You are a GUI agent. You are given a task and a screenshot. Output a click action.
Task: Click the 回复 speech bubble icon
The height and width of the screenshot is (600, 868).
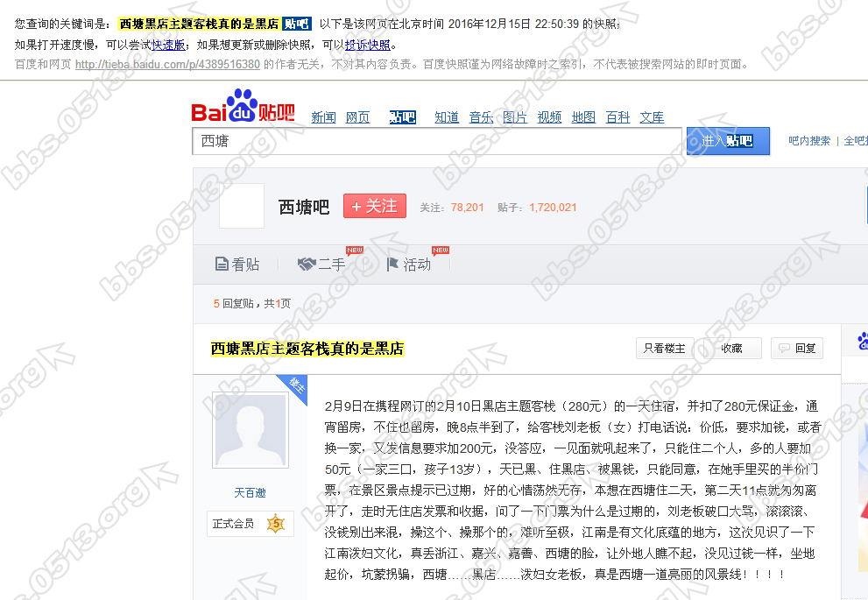[x=785, y=347]
